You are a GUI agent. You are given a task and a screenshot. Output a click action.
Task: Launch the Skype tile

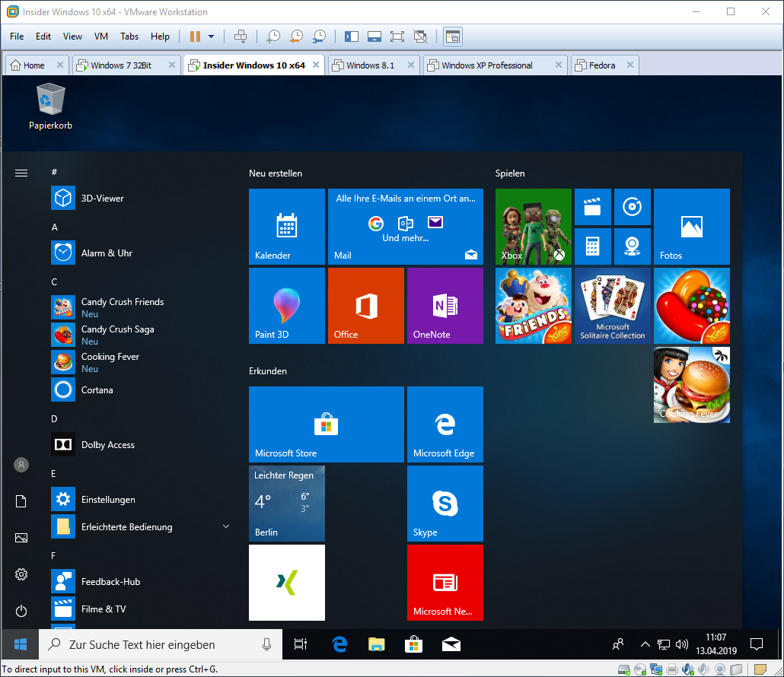445,504
